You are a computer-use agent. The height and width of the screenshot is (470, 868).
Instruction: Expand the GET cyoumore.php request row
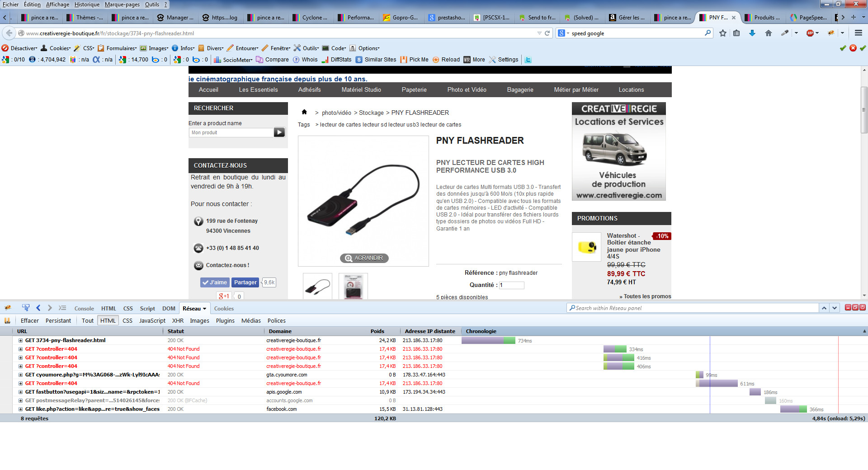tap(20, 375)
